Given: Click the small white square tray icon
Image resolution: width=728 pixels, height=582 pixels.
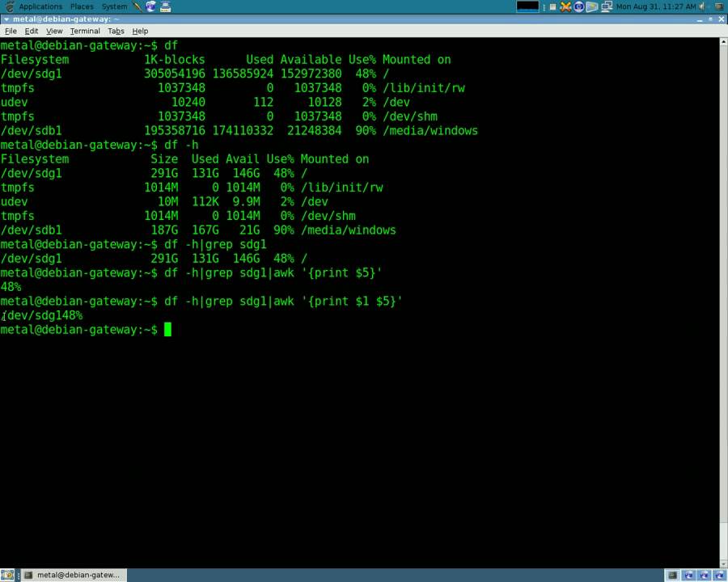Looking at the screenshot, I should click(x=552, y=6).
